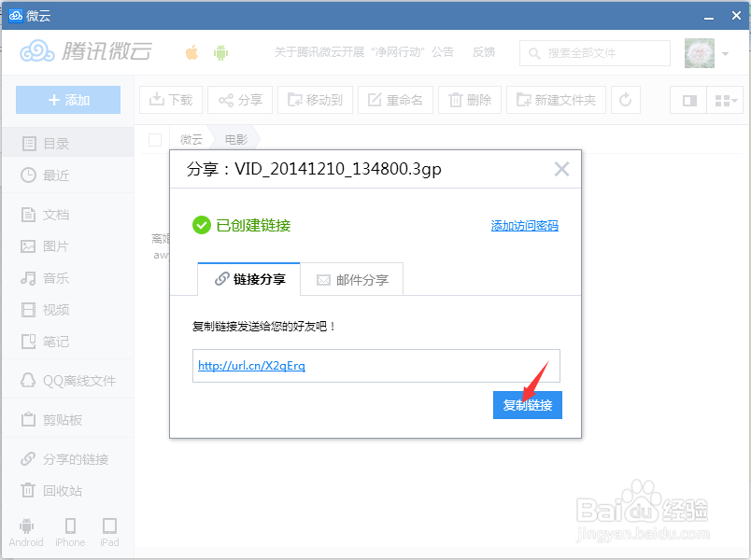Click the 电影 breadcrumb folder
Image resolution: width=751 pixels, height=560 pixels.
click(236, 140)
